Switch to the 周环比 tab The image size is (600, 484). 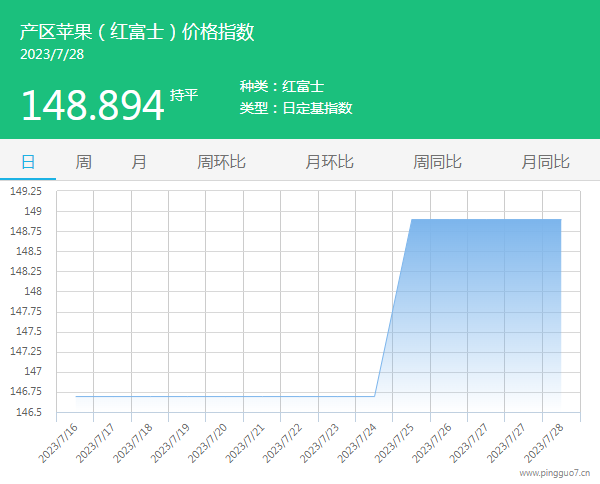tap(221, 162)
